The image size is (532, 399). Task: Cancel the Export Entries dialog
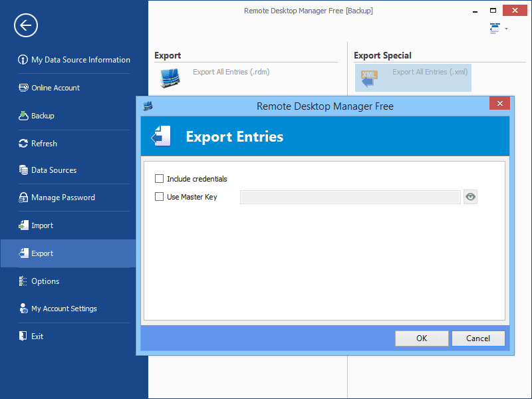pos(478,338)
